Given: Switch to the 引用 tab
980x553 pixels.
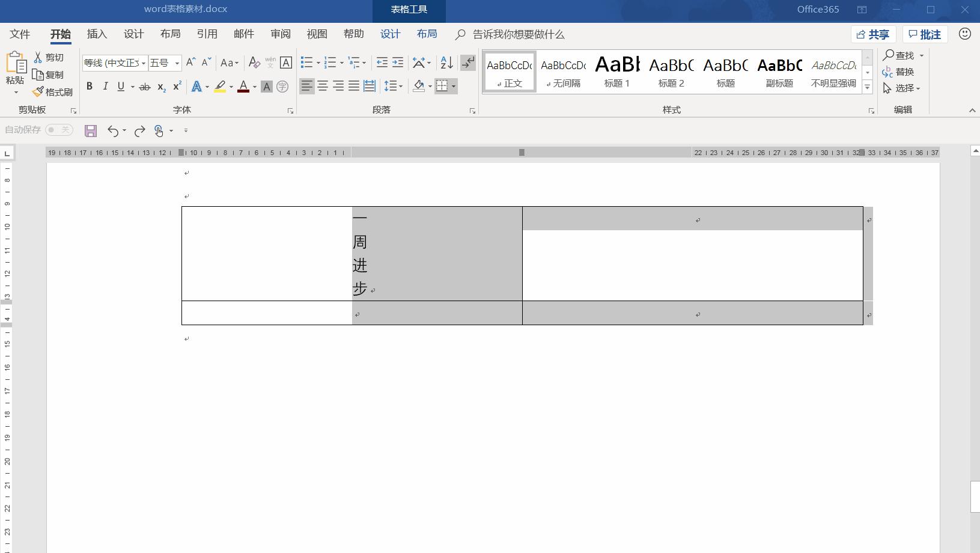Looking at the screenshot, I should (207, 34).
